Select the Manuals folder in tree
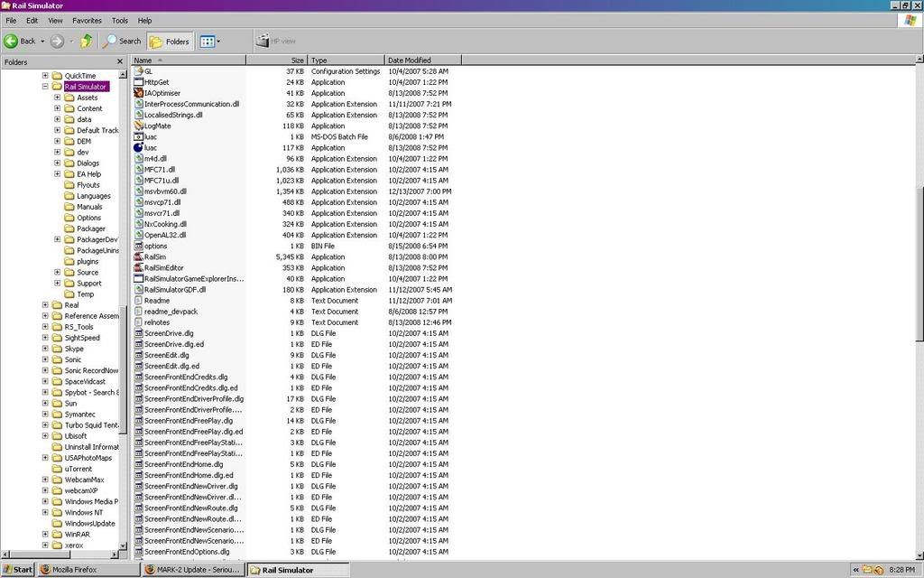This screenshot has width=924, height=578. point(89,207)
